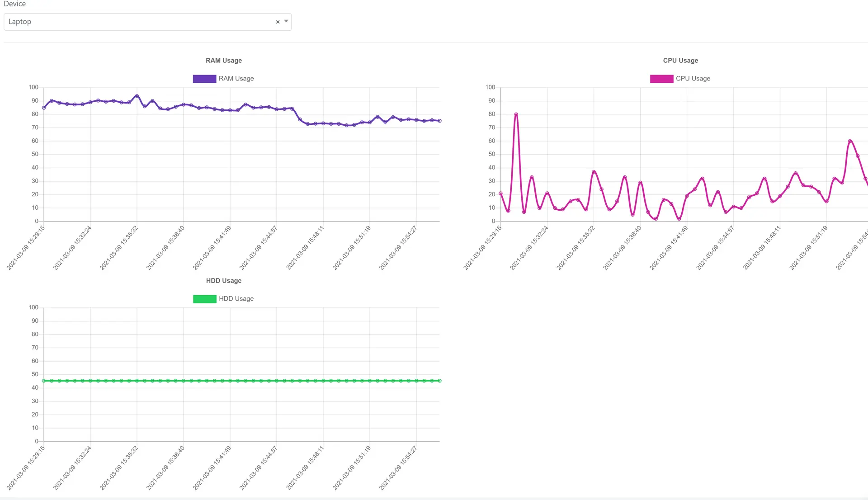Click the first RAM Usage data point
Image resolution: width=868 pixels, height=500 pixels.
click(44, 108)
